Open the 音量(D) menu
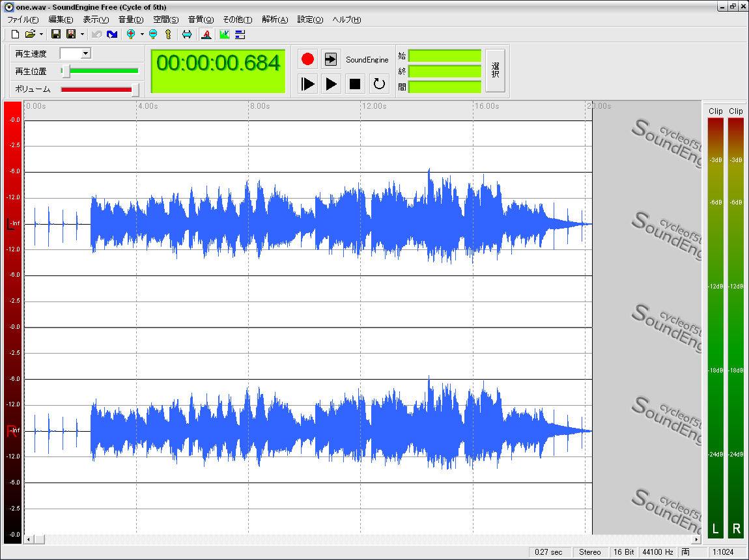This screenshot has height=560, width=749. point(130,20)
